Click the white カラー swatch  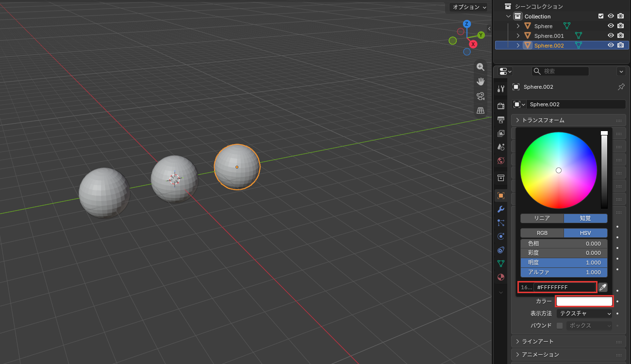tap(584, 301)
